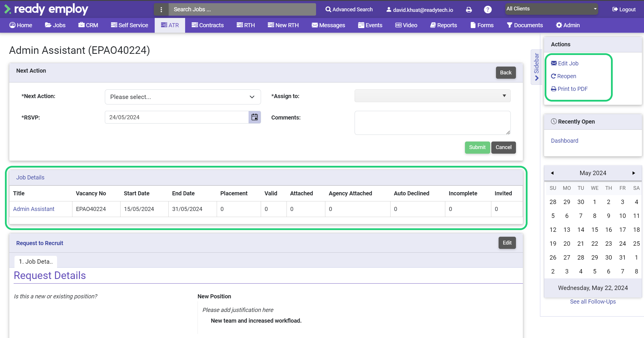Click Print to PDF action
644x338 pixels.
click(569, 89)
